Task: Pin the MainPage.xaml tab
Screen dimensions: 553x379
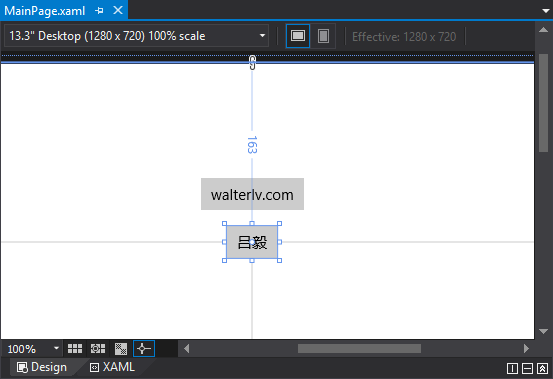Action: point(99,11)
